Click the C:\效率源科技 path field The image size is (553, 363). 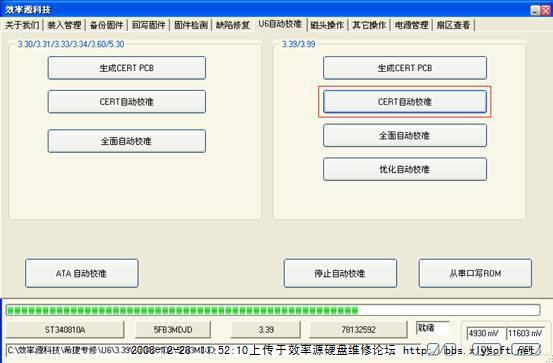[213, 350]
